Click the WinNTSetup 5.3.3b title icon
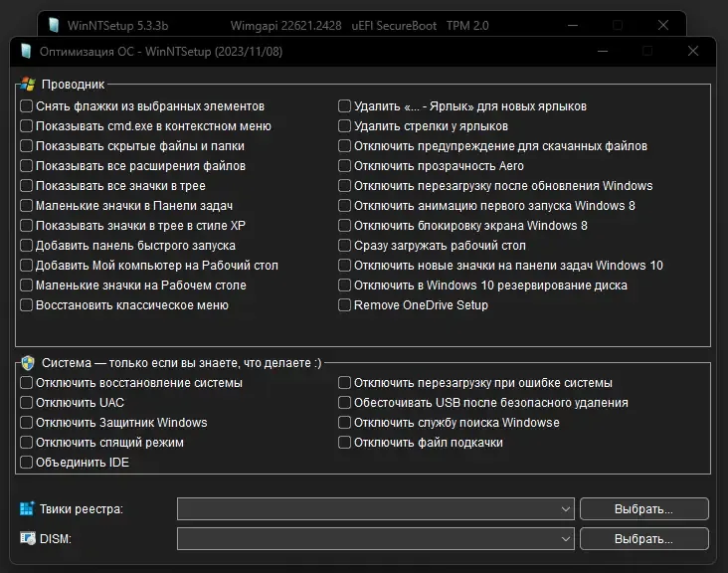The width and height of the screenshot is (728, 573). click(54, 25)
